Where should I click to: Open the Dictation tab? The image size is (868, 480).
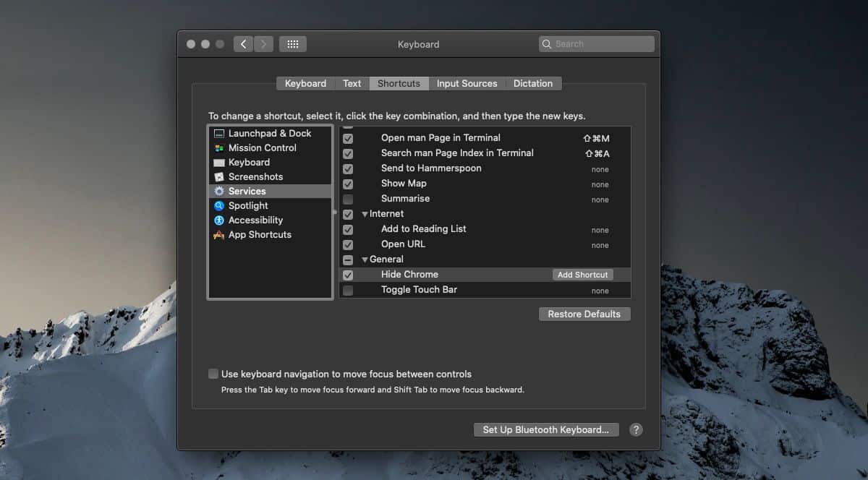(x=533, y=84)
